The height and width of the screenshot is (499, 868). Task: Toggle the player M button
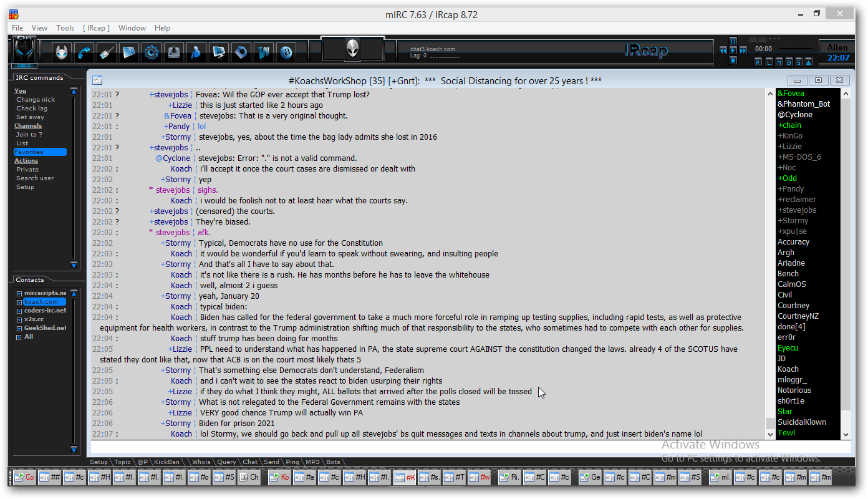[779, 62]
